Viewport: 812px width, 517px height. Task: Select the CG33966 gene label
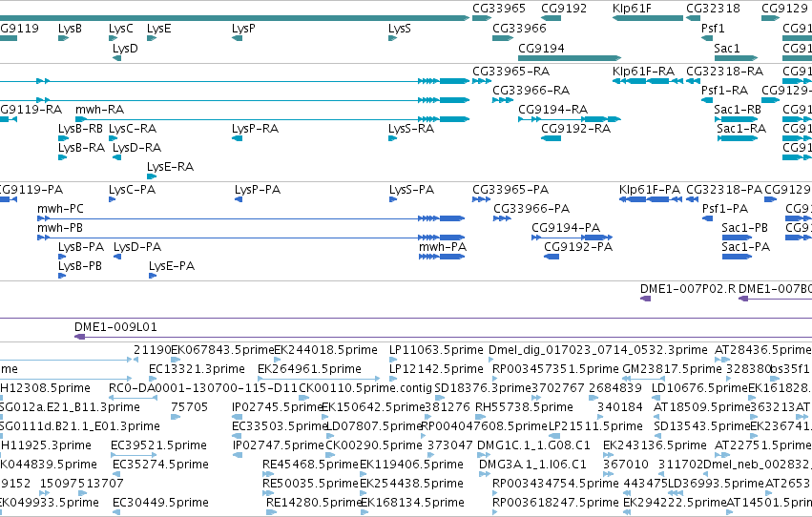[519, 29]
